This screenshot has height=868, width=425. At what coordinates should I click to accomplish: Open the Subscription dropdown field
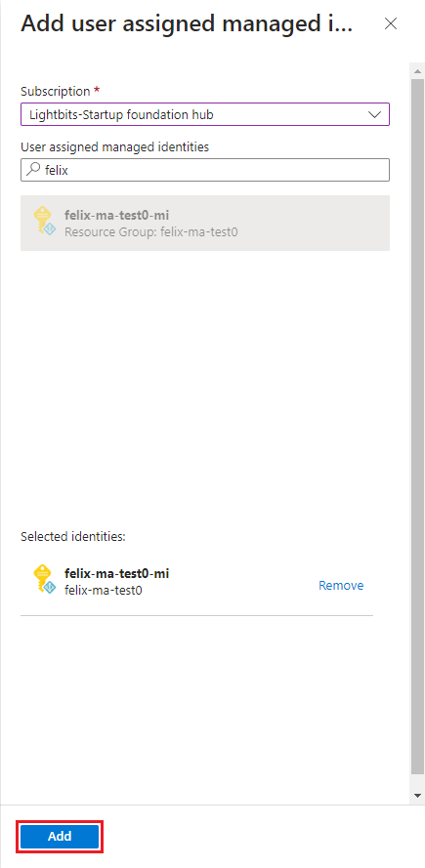click(x=205, y=114)
